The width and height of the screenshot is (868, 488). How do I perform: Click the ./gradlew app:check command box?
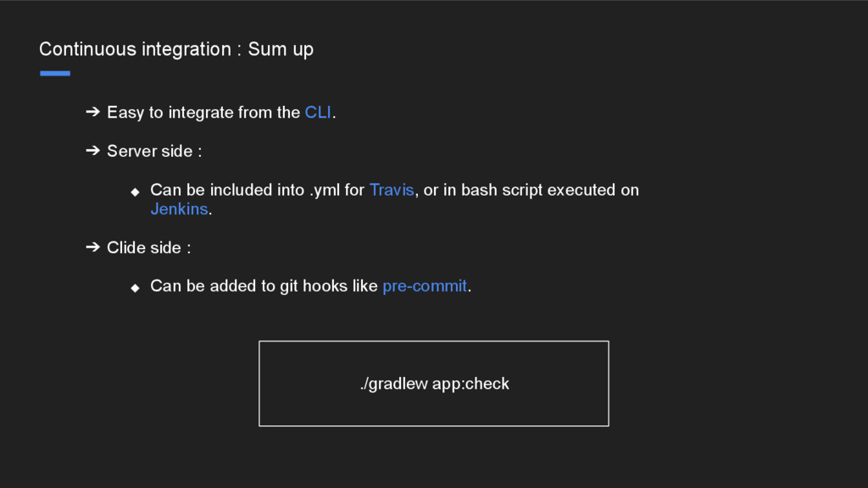[434, 384]
